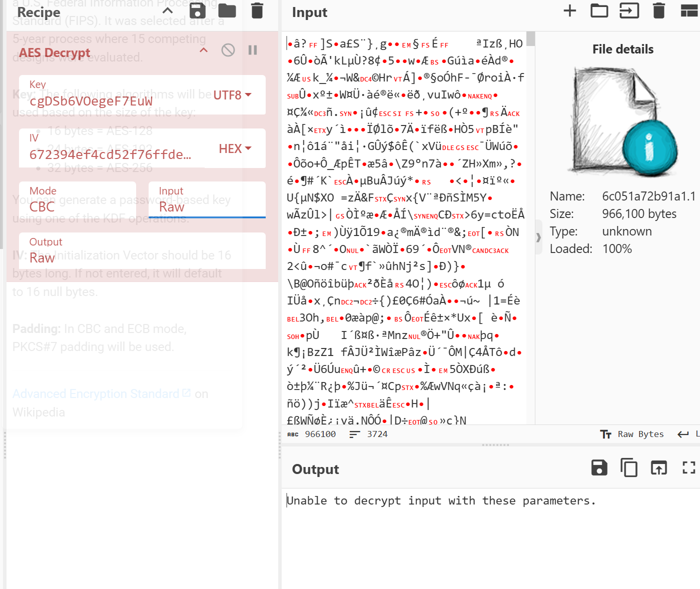Change the Mode CBC dropdown
700x589 pixels.
click(78, 199)
